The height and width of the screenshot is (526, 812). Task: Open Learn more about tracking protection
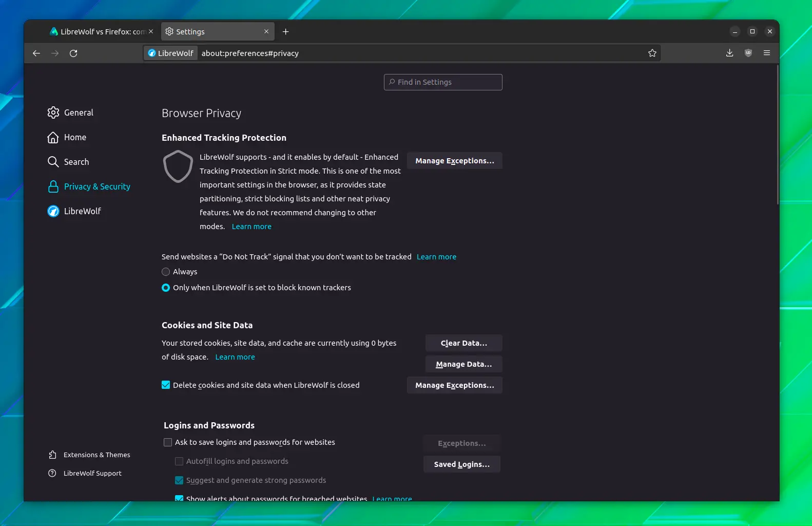(252, 227)
